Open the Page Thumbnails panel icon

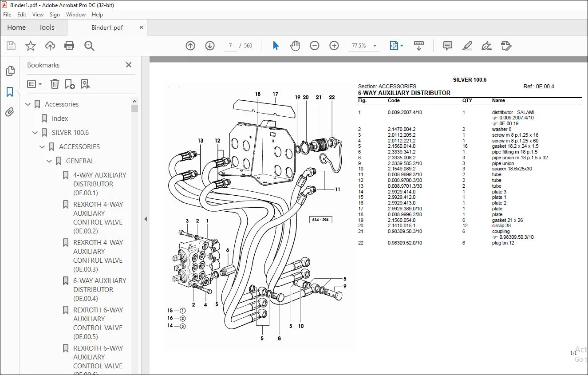tap(10, 71)
